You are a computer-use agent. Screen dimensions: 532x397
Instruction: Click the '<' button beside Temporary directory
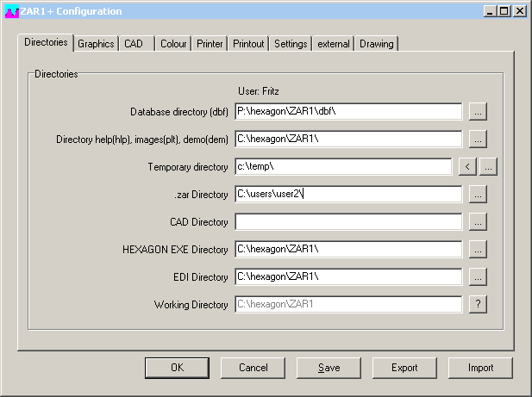point(467,166)
